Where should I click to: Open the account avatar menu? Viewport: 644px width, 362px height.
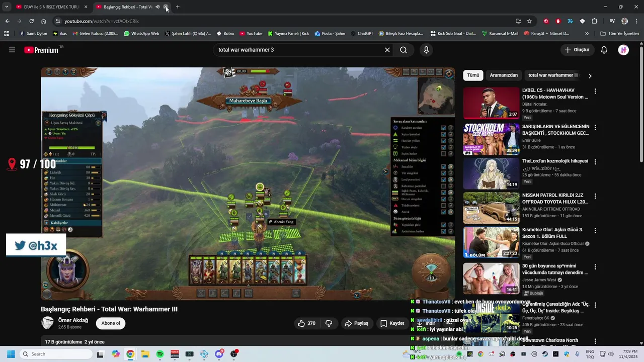coord(623,50)
